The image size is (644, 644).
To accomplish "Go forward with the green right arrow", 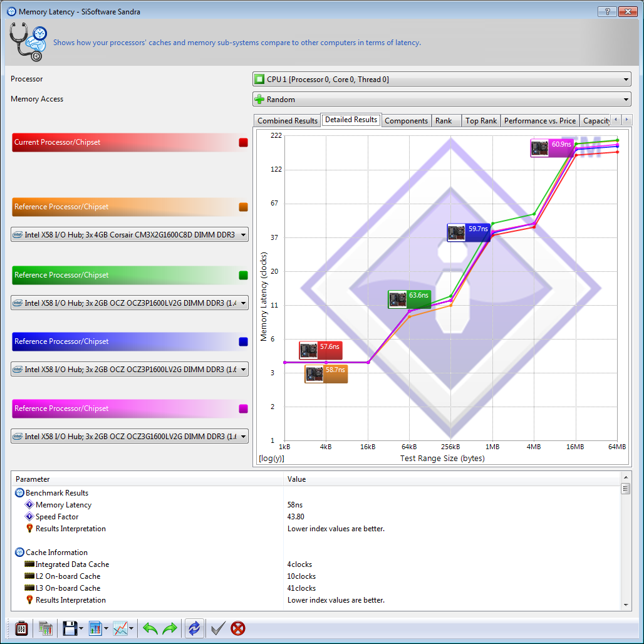I will coord(170,628).
